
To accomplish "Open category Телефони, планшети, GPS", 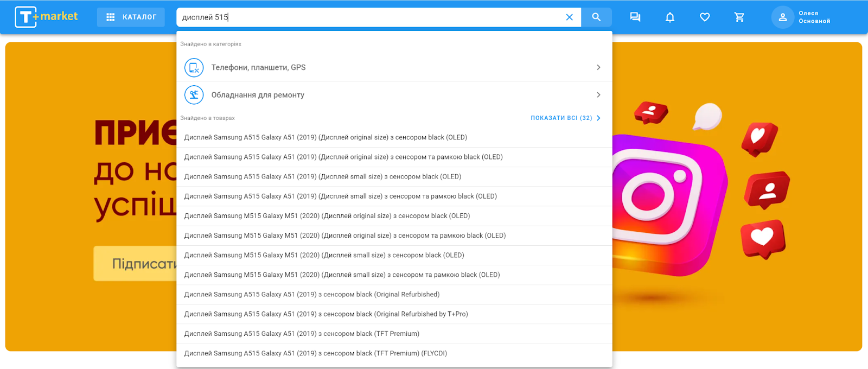I will pos(394,67).
